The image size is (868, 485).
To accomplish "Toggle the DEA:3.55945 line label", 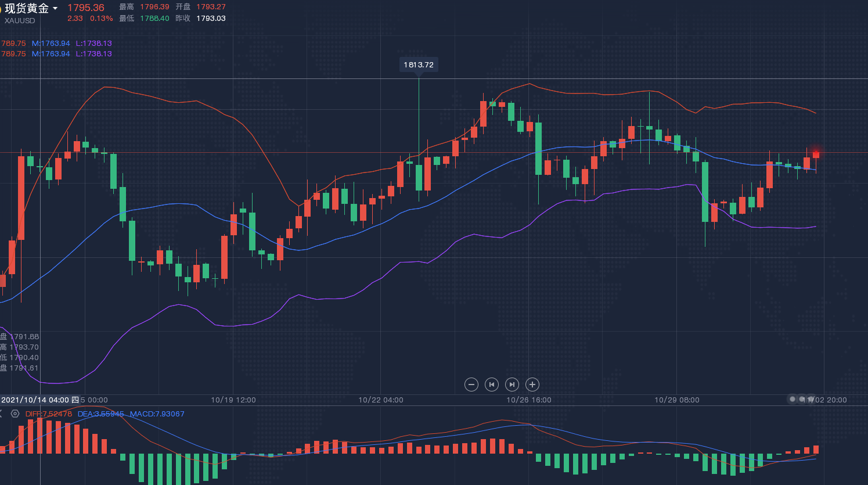I will click(x=101, y=414).
